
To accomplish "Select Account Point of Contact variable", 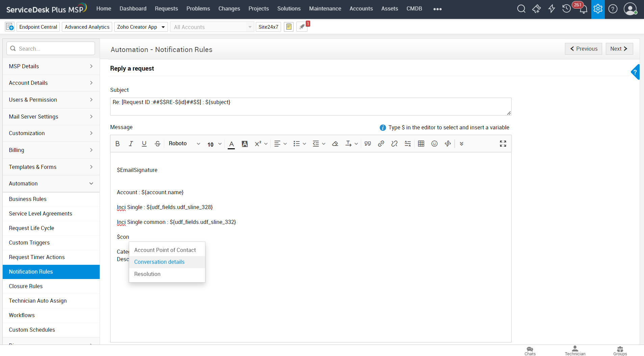I will 167,250.
